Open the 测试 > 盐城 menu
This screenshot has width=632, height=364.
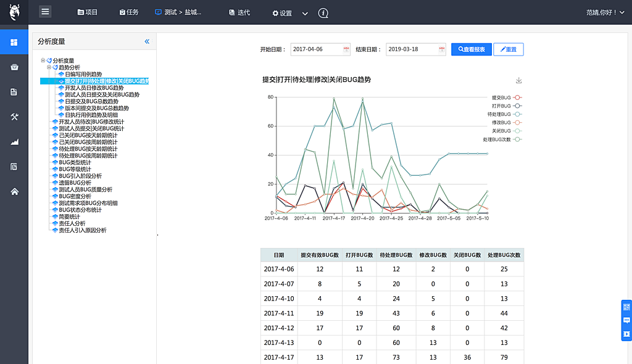178,12
